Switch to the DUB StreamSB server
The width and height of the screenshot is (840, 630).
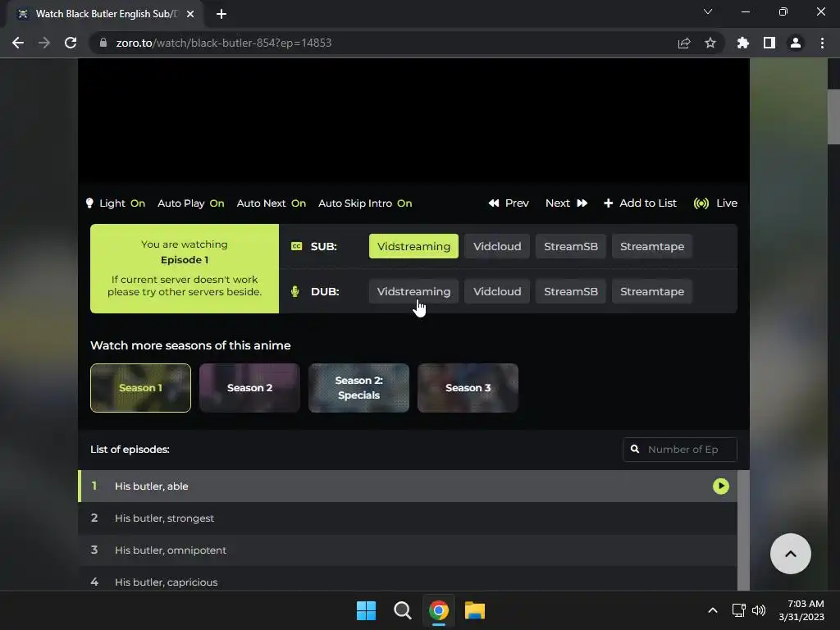coord(571,291)
